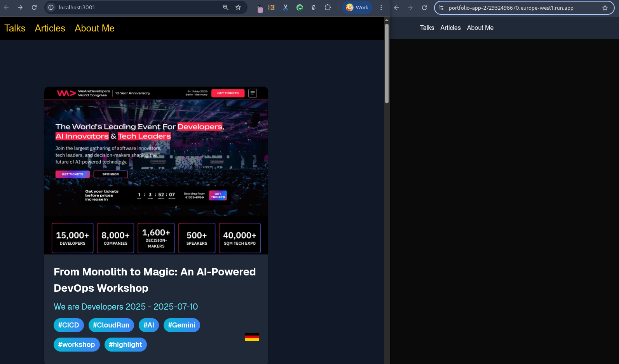This screenshot has height=364, width=619.
Task: Click the zoom magnifier icon in localhost address bar
Action: coord(225,7)
